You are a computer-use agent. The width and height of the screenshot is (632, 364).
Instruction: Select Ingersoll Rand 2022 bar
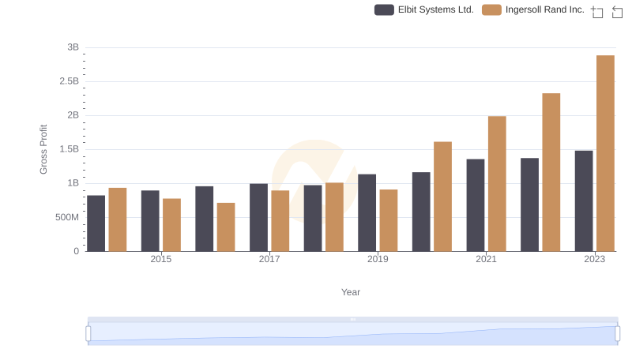(551, 172)
